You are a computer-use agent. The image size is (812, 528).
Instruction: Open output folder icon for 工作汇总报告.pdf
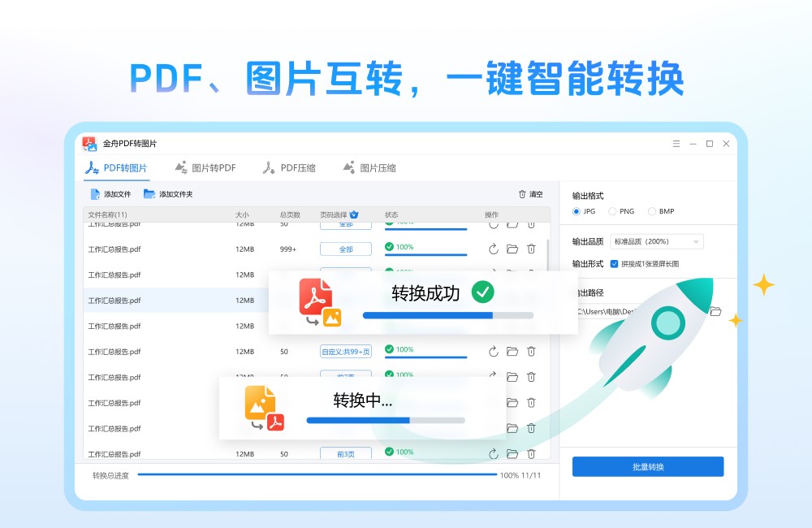point(512,248)
